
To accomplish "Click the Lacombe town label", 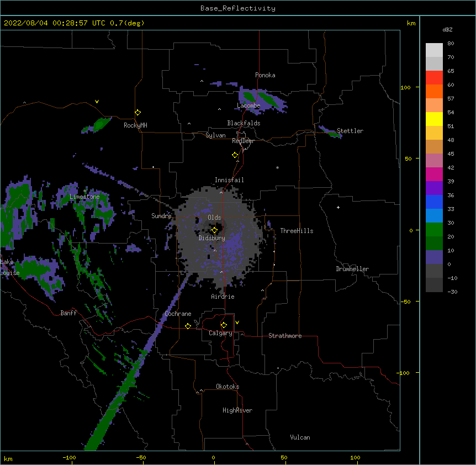I will [248, 105].
